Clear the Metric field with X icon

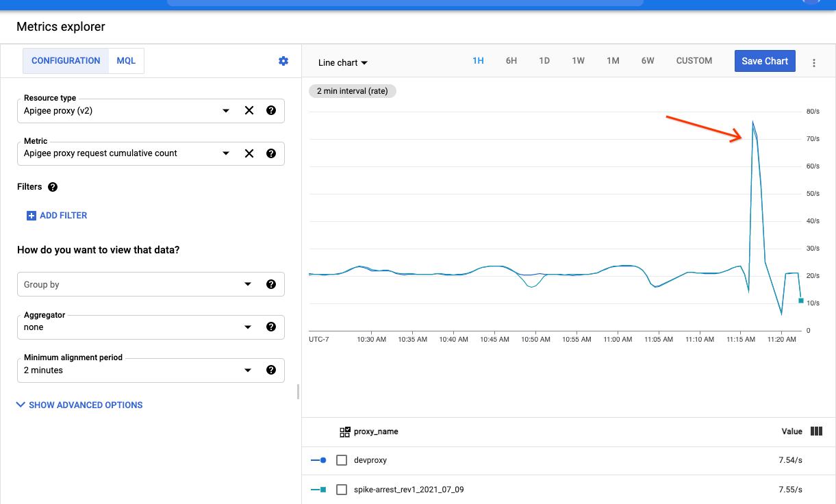click(249, 153)
